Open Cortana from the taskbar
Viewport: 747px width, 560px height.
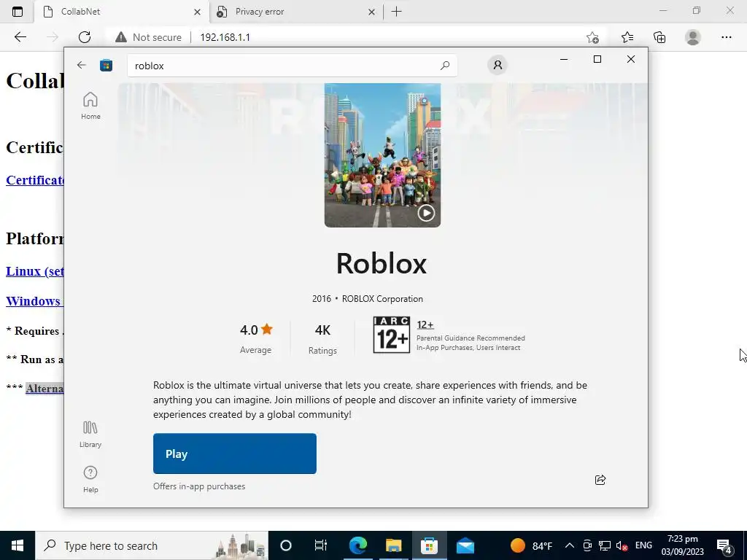(286, 545)
